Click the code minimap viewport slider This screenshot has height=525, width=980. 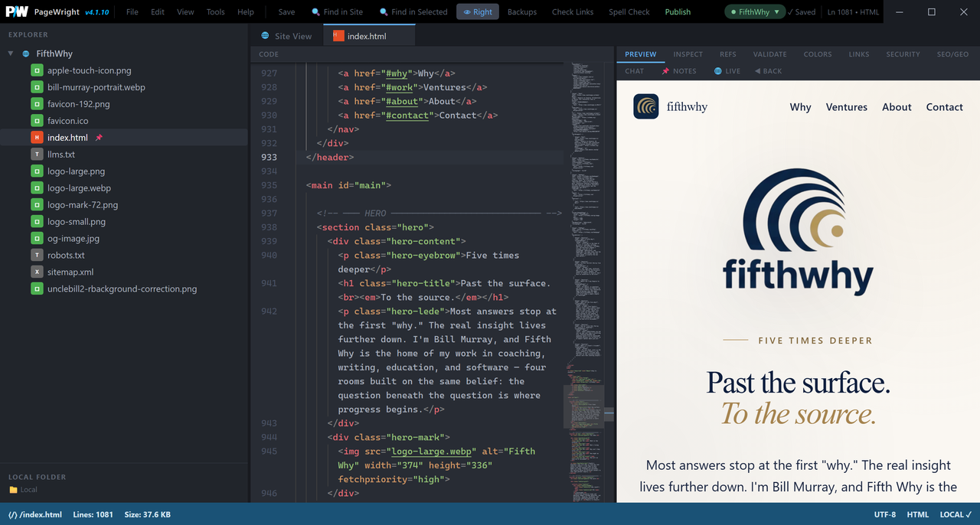pos(584,406)
